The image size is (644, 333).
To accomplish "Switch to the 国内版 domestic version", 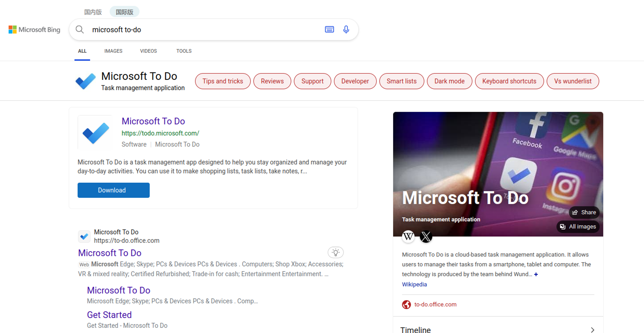I will [93, 12].
